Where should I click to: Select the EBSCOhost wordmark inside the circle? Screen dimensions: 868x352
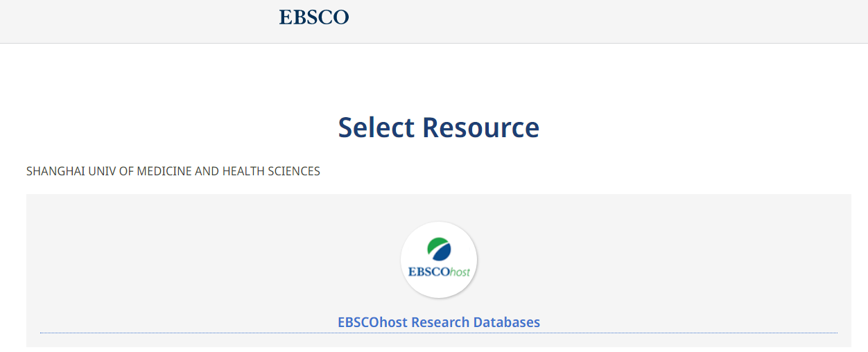[439, 272]
